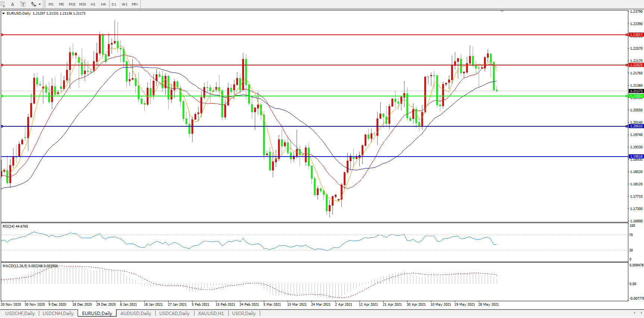Screen dimensions: 644x318
Task: Click the blue 1.20010 price label
Action: pyautogui.click(x=636, y=126)
